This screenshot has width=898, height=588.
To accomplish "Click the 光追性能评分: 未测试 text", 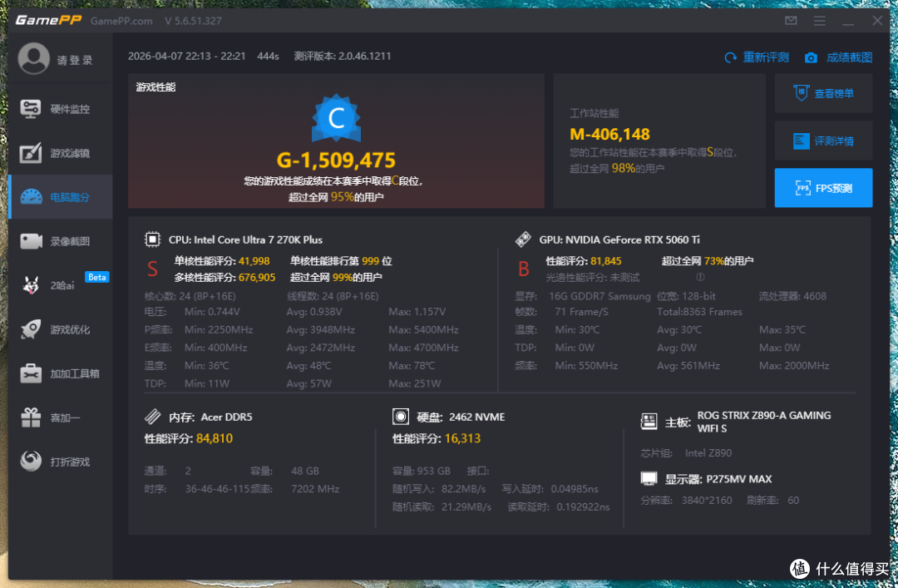I will (x=593, y=278).
